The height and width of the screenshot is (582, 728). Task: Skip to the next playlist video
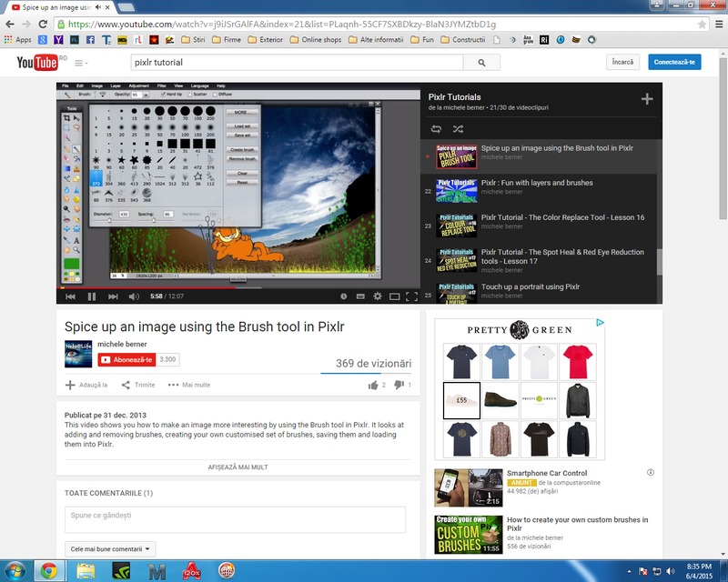(113, 296)
